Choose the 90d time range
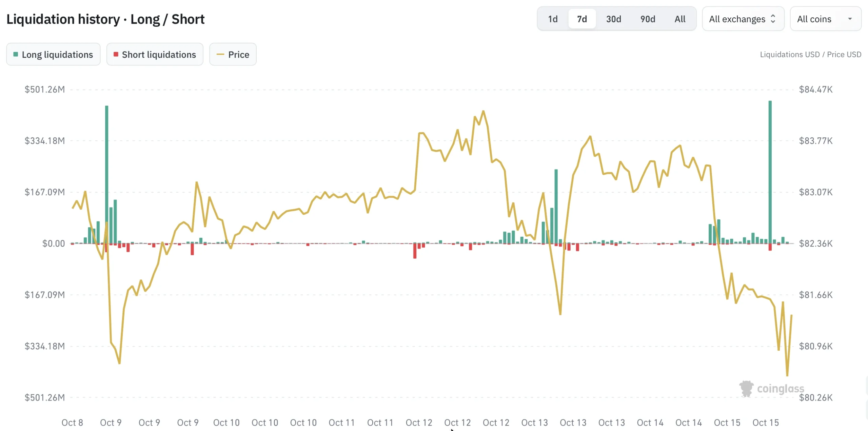 (648, 19)
